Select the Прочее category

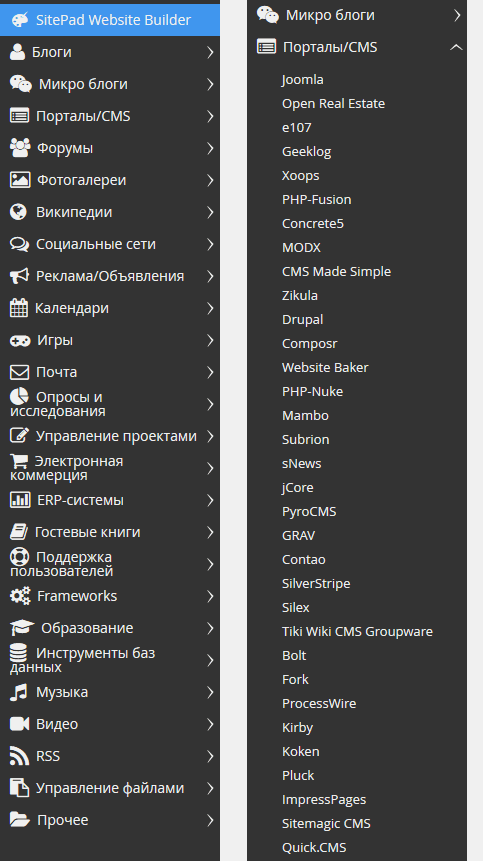tap(110, 820)
